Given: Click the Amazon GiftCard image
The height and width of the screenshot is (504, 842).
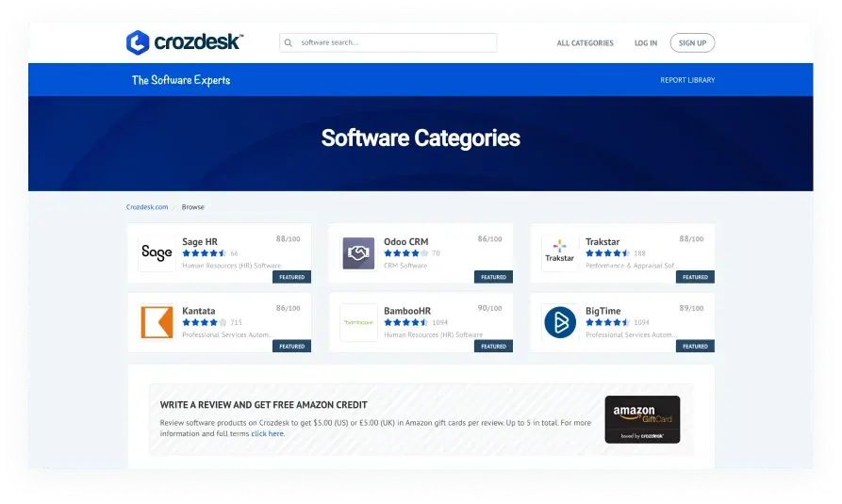Looking at the screenshot, I should pyautogui.click(x=642, y=420).
